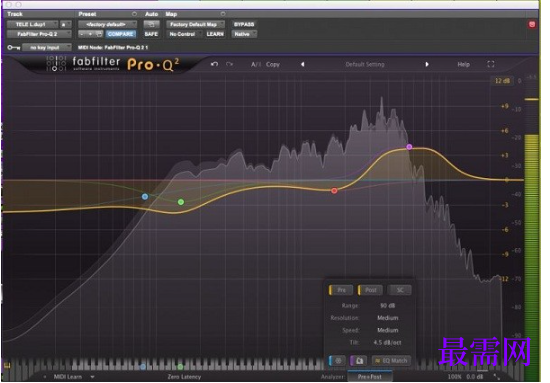Open the TELE L.dup1 track selector
The height and width of the screenshot is (383, 550).
click(x=33, y=24)
